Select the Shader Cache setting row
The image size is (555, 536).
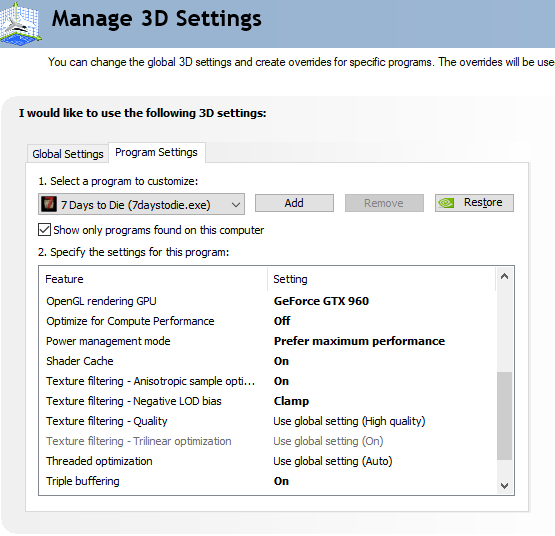coord(267,361)
